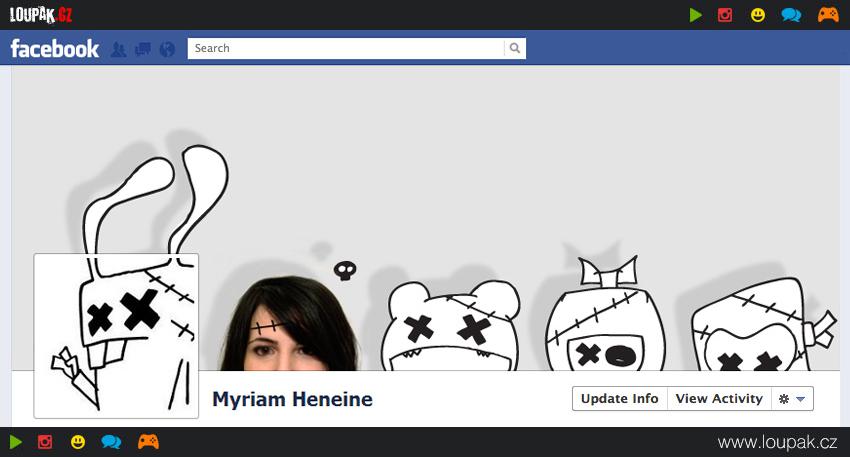Click the blue chat bubbles icon at top right

click(x=791, y=14)
